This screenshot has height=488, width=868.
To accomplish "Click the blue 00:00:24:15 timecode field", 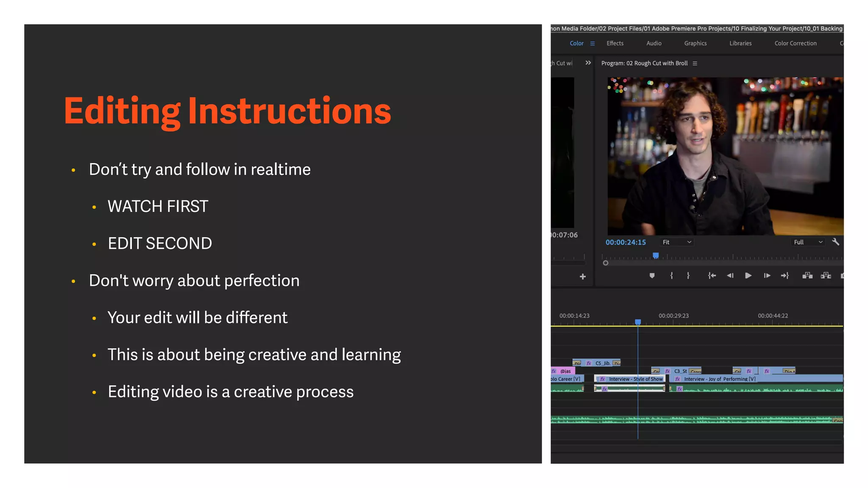I will point(626,242).
